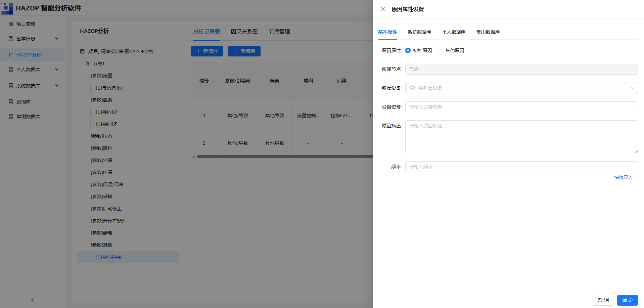Open the 所属设备 dropdown
Image resolution: width=644 pixels, height=308 pixels.
pyautogui.click(x=521, y=88)
